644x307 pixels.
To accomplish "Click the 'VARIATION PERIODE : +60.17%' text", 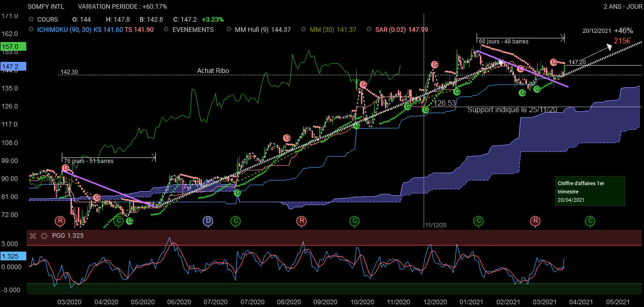I will coord(123,7).
